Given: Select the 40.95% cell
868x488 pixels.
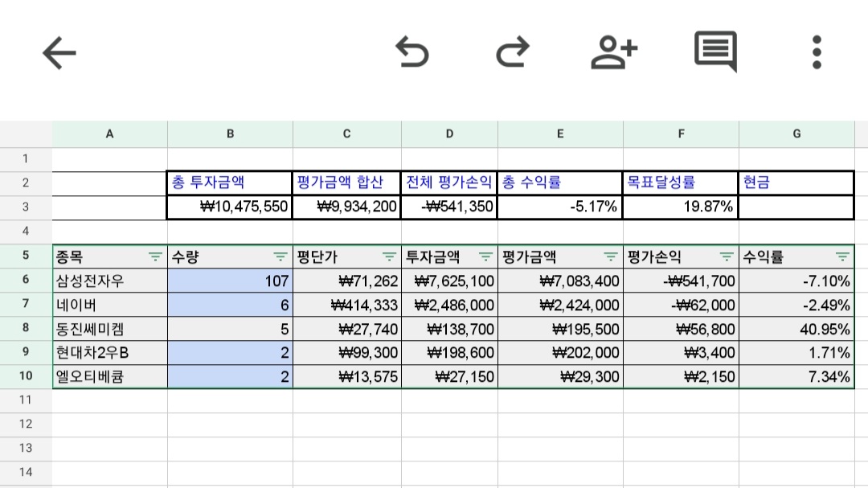Looking at the screenshot, I should (x=796, y=329).
